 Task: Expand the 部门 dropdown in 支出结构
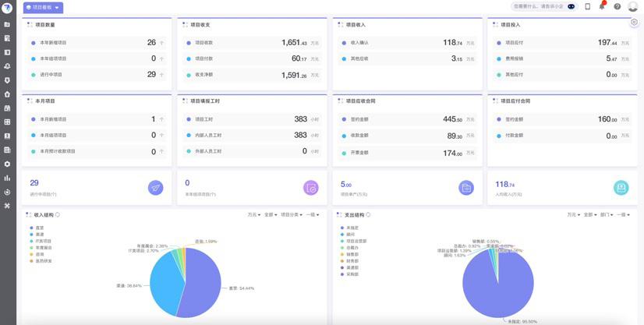click(x=607, y=215)
